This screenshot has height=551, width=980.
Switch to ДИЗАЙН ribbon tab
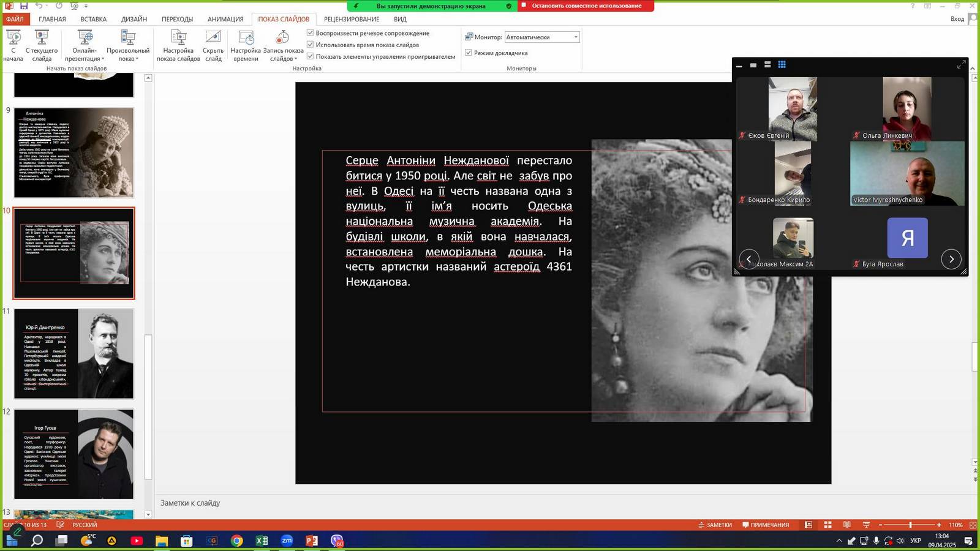click(134, 19)
